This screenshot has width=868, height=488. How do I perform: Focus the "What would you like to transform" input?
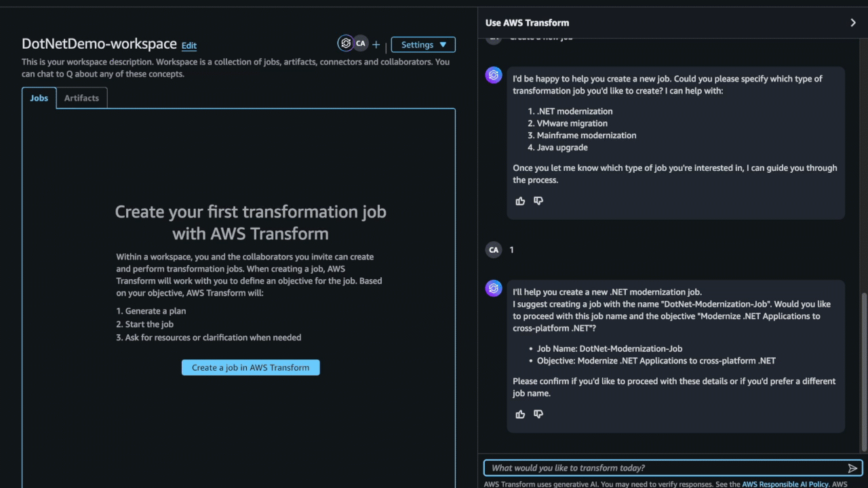point(665,468)
